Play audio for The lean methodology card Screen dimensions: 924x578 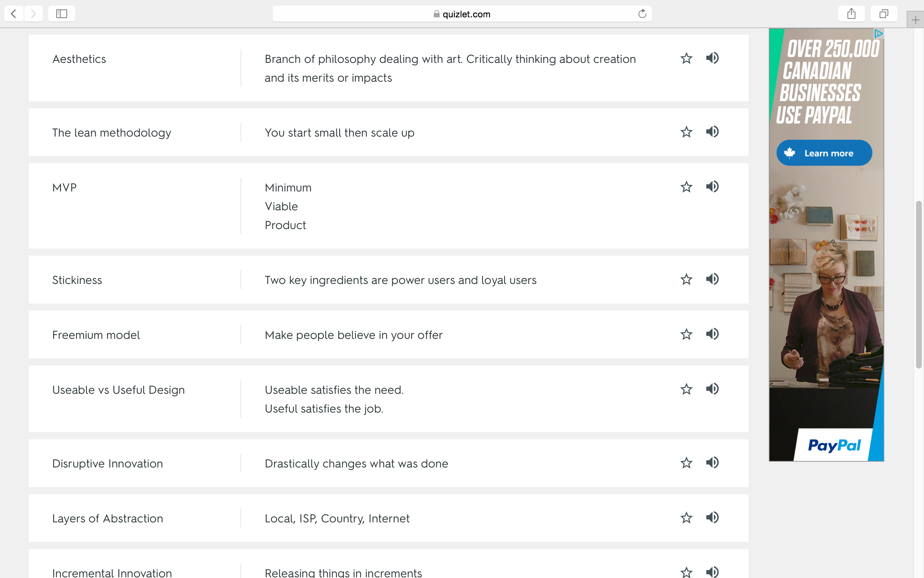[x=712, y=132]
